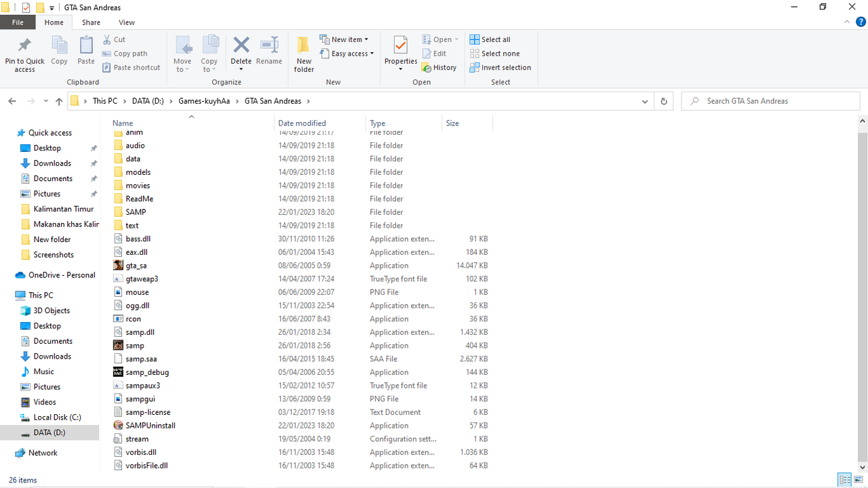Select the SAMPUninstall file icon
This screenshot has height=488, width=868.
(119, 426)
